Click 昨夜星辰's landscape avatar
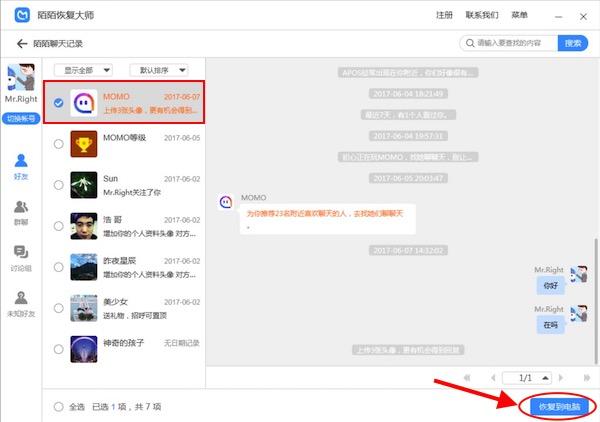The image size is (600, 422). click(84, 267)
